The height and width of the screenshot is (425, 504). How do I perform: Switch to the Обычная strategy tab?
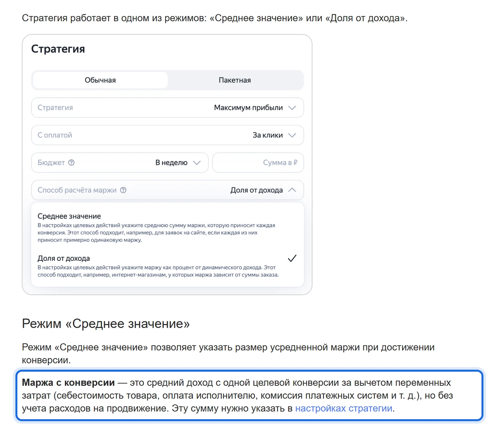coord(100,80)
